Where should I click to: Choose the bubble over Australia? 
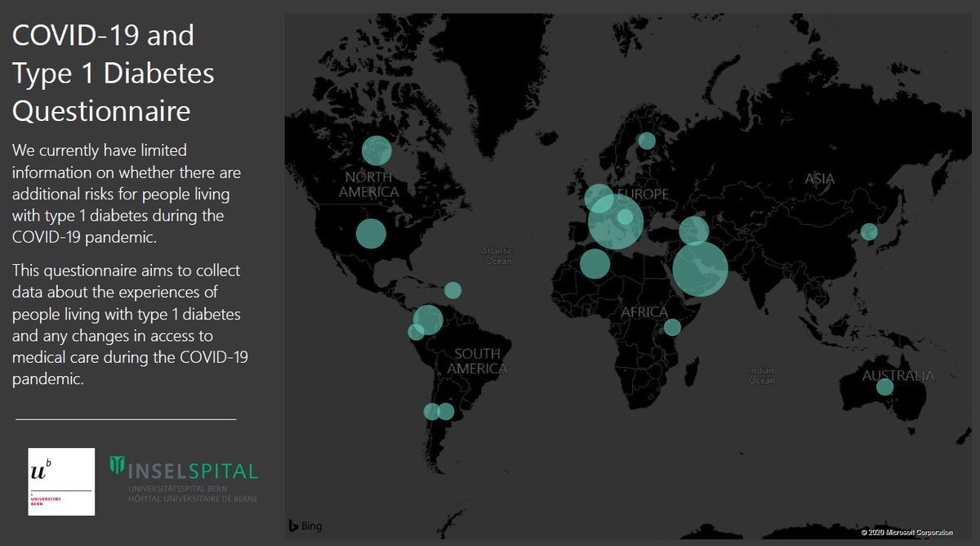[884, 387]
